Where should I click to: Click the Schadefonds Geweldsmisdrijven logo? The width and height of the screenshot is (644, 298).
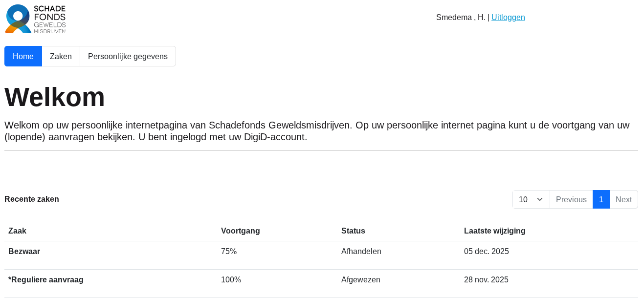(x=35, y=19)
